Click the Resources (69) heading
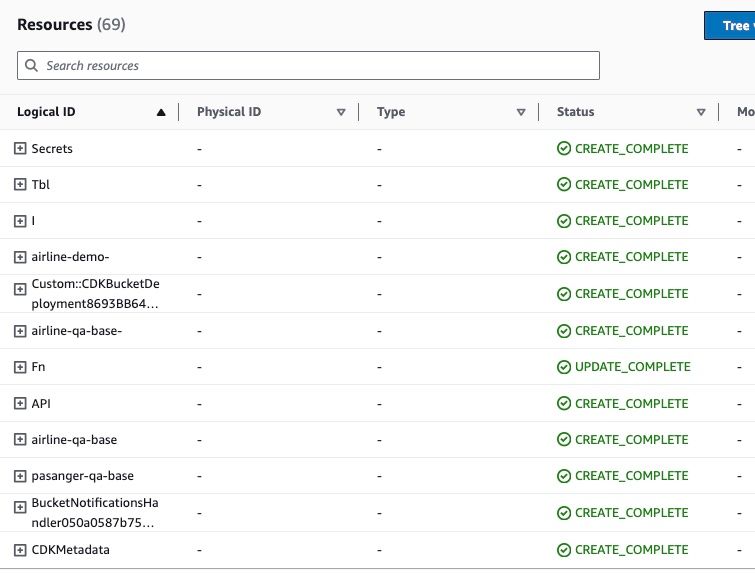This screenshot has height=574, width=755. coord(71,25)
